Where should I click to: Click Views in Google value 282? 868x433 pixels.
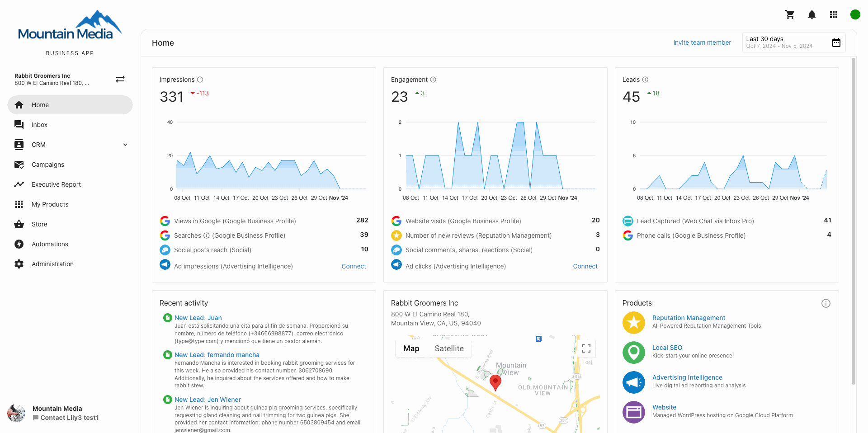(x=362, y=220)
